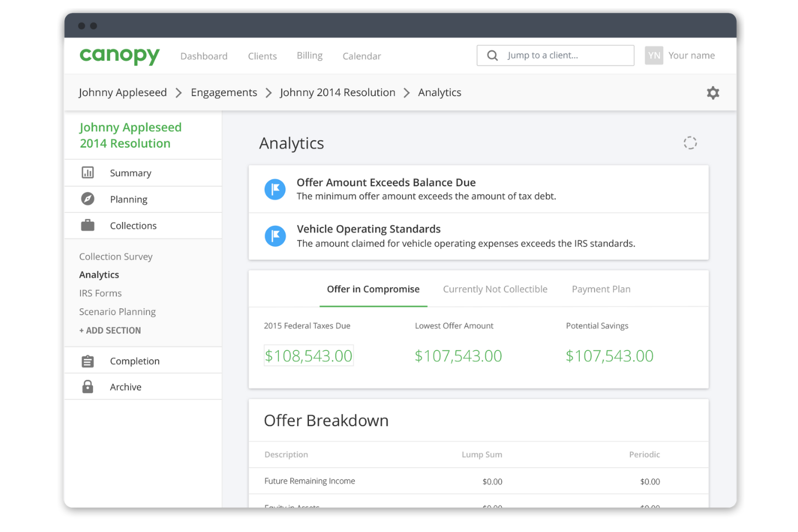The width and height of the screenshot is (798, 532).
Task: Click the Collections briefcase icon
Action: coord(88,225)
